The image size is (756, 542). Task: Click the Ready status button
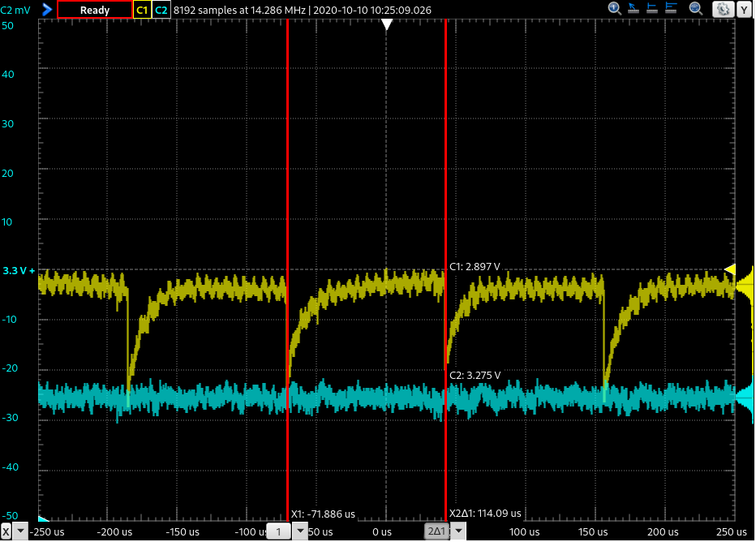[x=94, y=10]
